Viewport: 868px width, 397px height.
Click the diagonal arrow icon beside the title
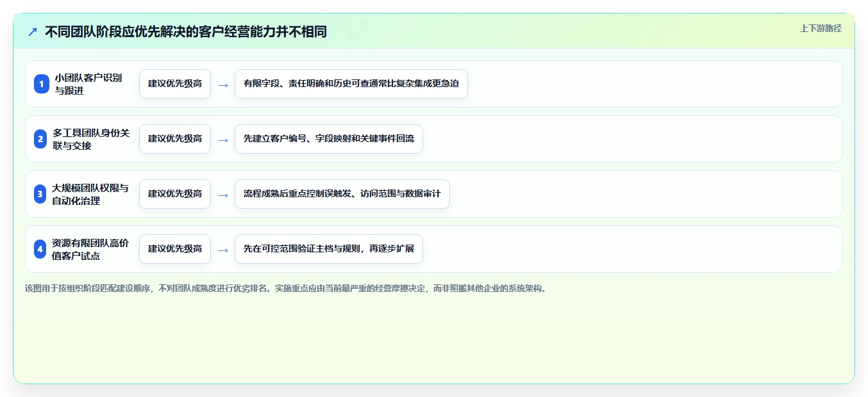(x=33, y=32)
